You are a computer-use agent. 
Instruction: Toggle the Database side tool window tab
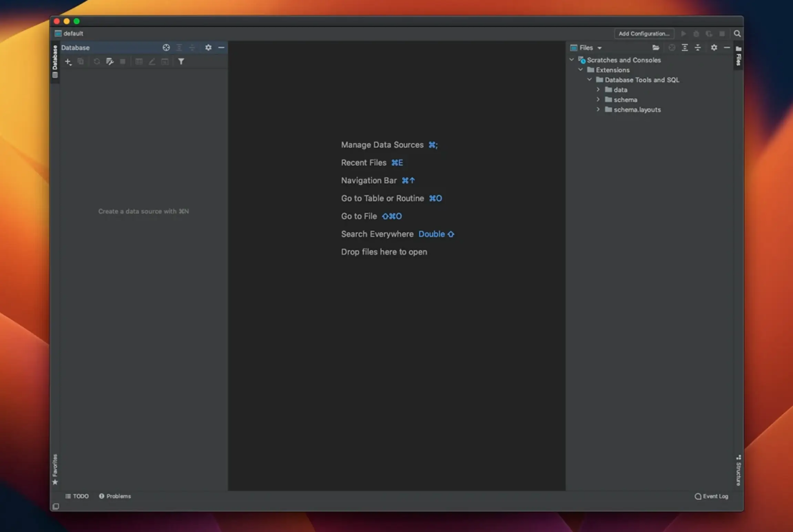[55, 62]
